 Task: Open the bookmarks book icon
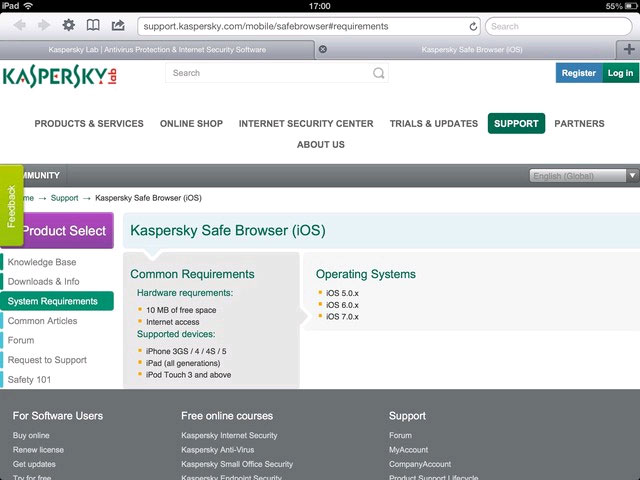tap(93, 26)
